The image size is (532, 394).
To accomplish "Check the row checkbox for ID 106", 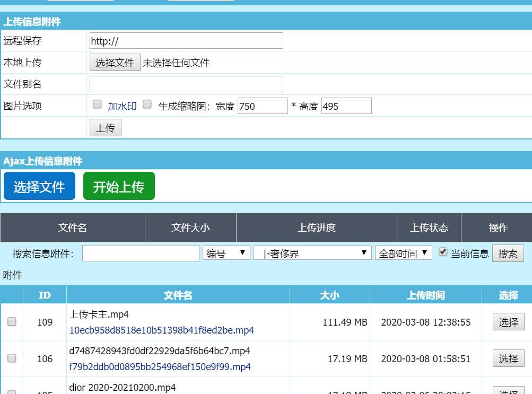I will tap(12, 358).
